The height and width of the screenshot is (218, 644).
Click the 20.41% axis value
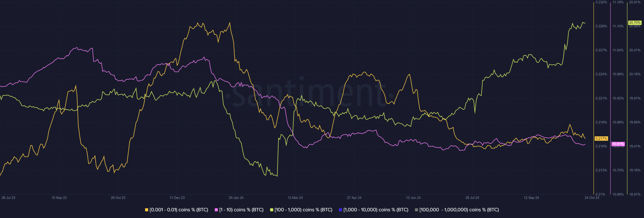[x=635, y=50]
